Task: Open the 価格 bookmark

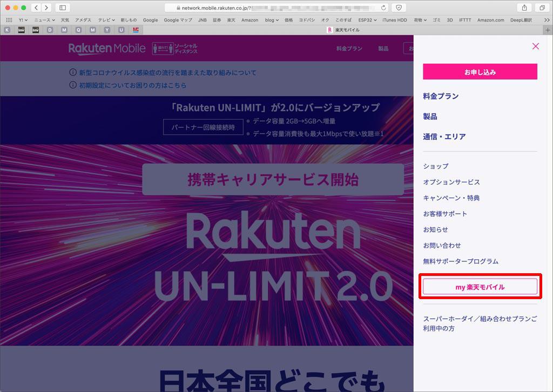Action: point(289,20)
